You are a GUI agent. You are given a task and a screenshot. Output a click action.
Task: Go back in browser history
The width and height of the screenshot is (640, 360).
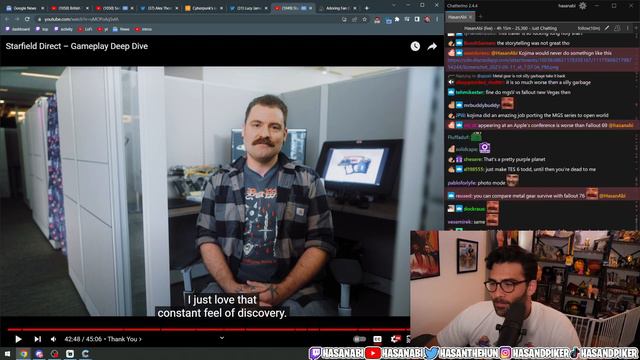point(7,19)
